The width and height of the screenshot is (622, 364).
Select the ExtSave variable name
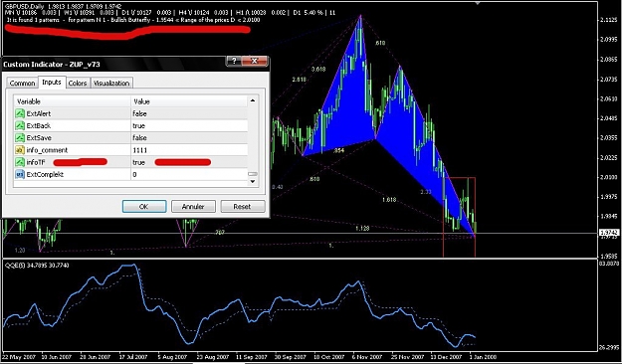[x=39, y=137]
